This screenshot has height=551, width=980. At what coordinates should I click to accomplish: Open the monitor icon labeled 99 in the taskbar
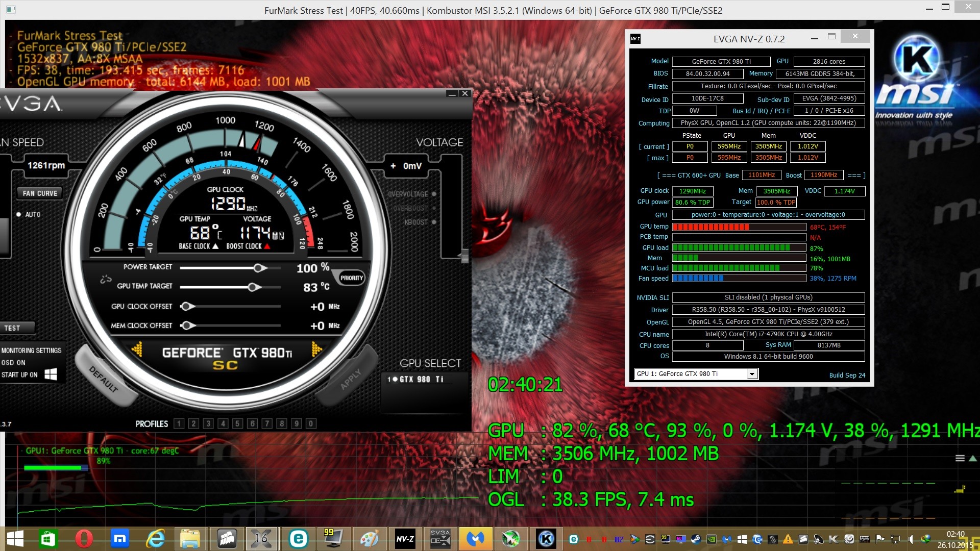tap(333, 539)
